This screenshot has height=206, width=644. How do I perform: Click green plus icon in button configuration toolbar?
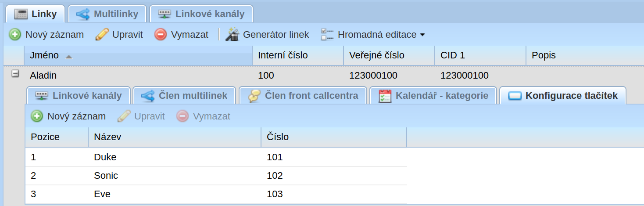(37, 116)
